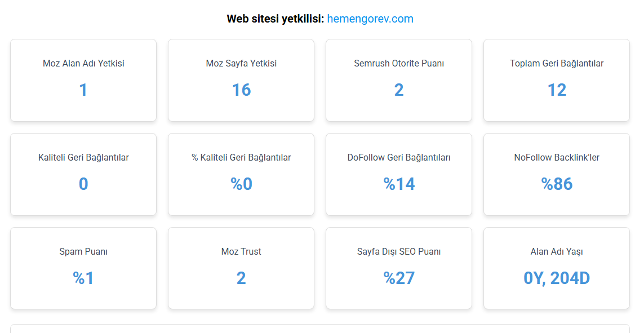Click the Toplam Geri Bağlantılar value 12
This screenshot has width=644, height=333.
point(557,90)
